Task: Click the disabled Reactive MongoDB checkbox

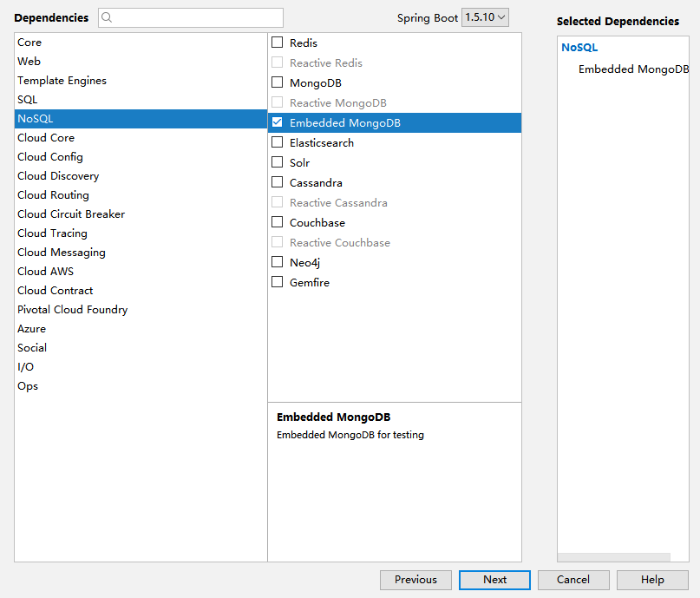Action: tap(278, 102)
